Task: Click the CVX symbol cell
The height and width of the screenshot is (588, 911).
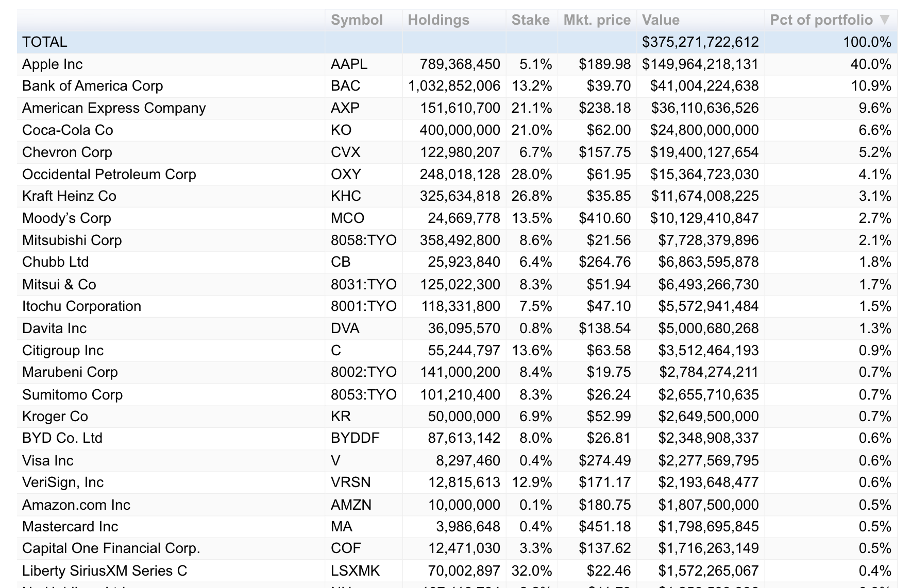Action: pos(346,152)
